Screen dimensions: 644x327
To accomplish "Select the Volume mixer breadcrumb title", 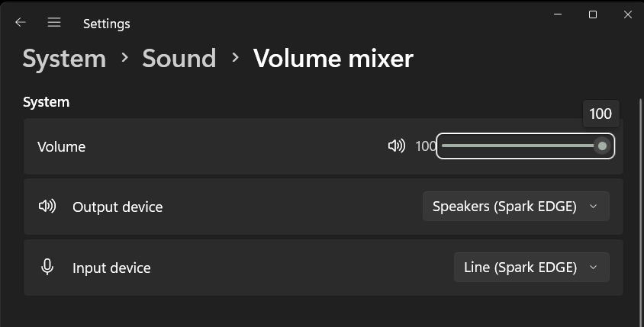I will 333,58.
